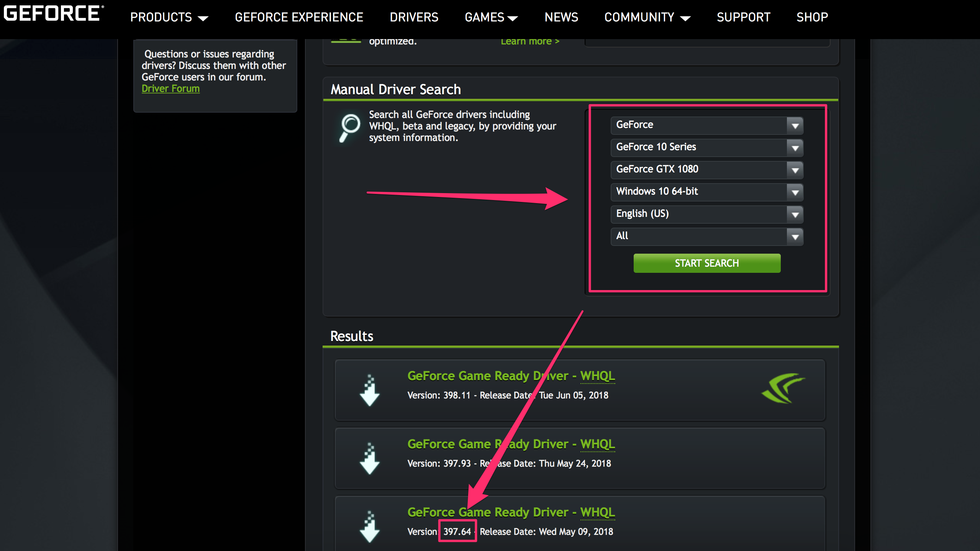Click the GeForce logo in the header
This screenshot has width=980, height=551.
click(x=54, y=13)
